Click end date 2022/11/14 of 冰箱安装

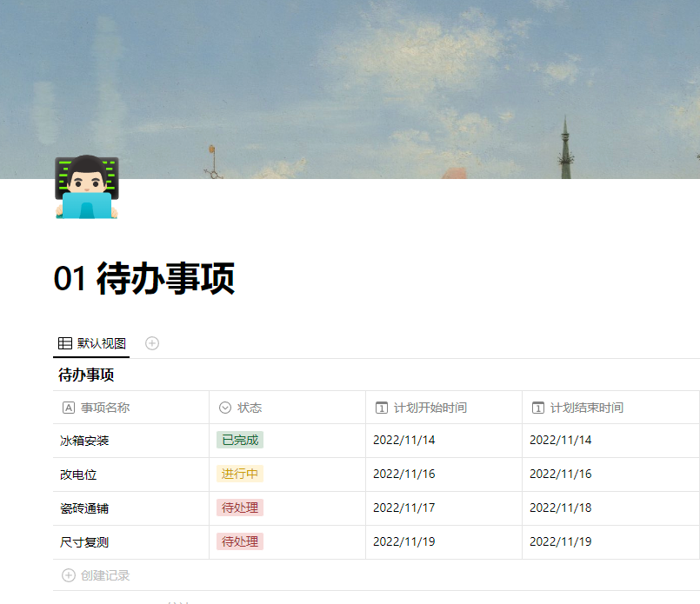560,440
